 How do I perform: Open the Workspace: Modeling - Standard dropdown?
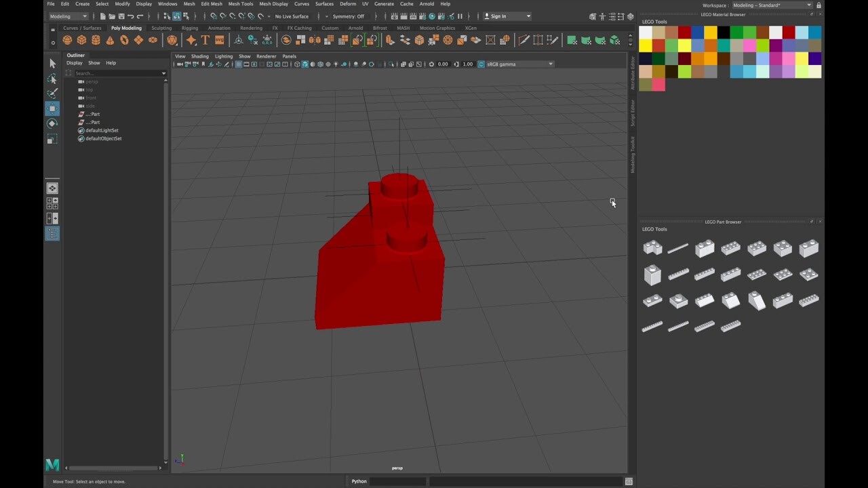(x=809, y=5)
